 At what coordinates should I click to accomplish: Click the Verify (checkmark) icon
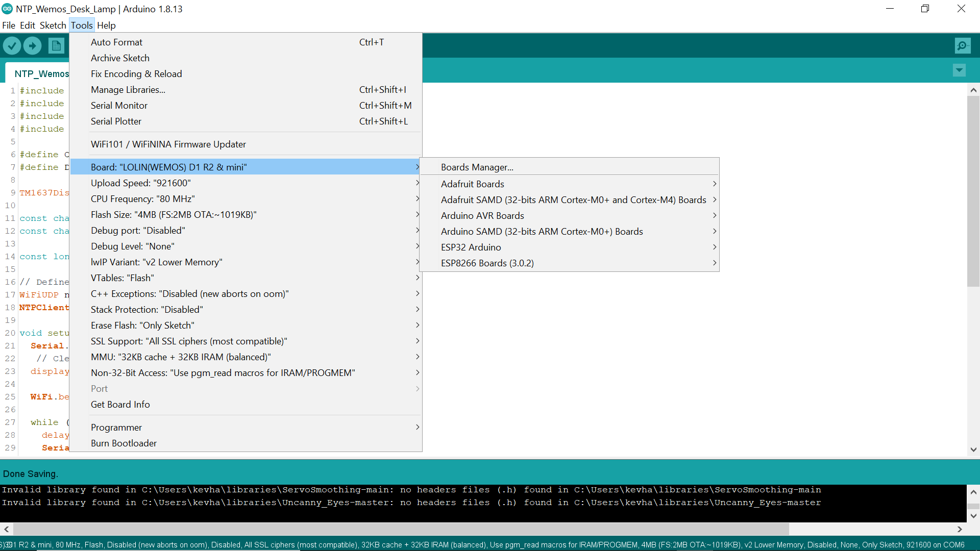[x=12, y=45]
